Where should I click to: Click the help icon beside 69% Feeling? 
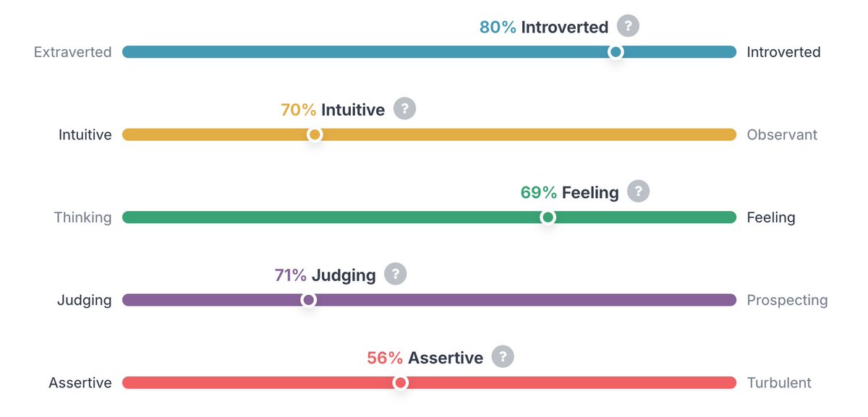638,192
